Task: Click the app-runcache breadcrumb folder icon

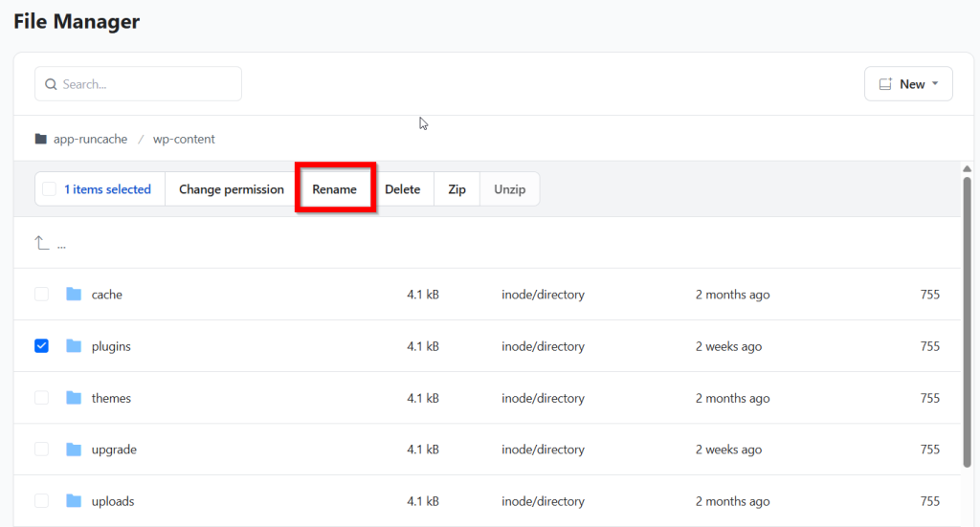Action: tap(41, 140)
